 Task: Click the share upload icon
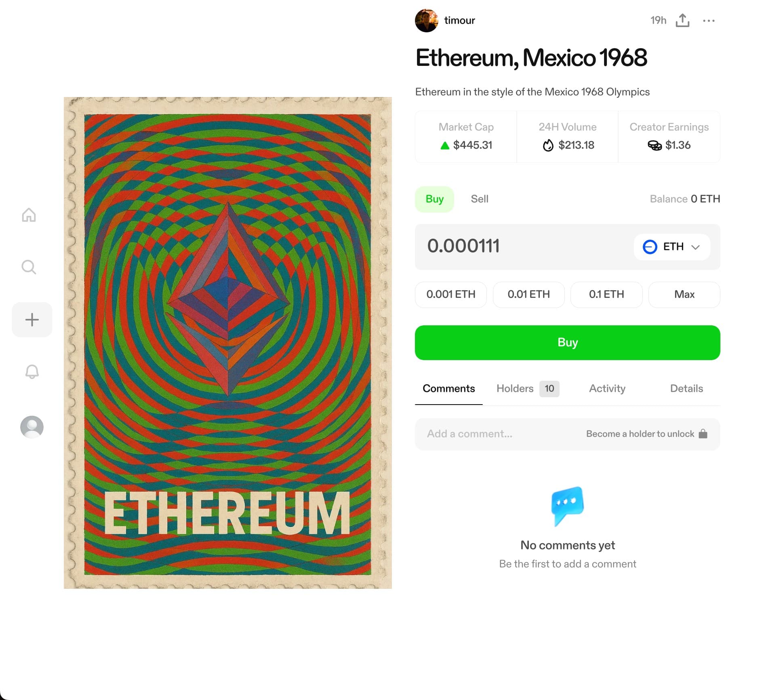point(682,20)
